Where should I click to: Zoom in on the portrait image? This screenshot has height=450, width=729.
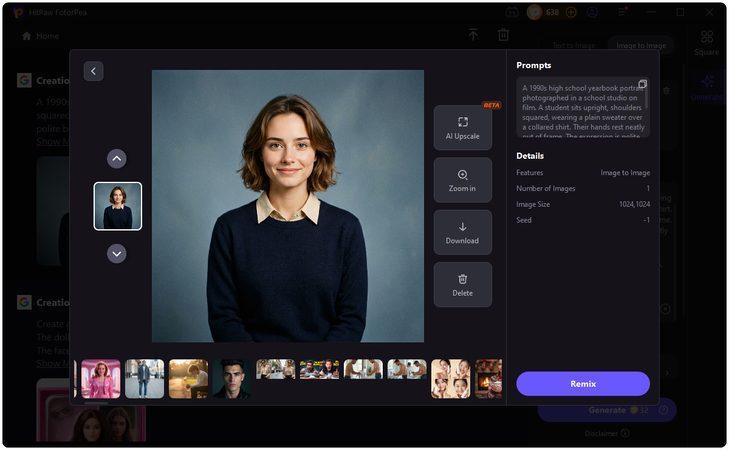[462, 180]
